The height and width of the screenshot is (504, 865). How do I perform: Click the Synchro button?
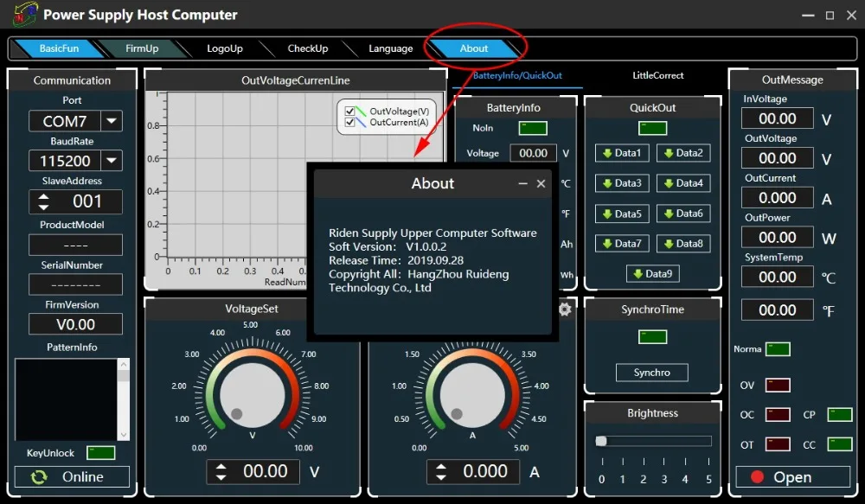[x=652, y=373]
